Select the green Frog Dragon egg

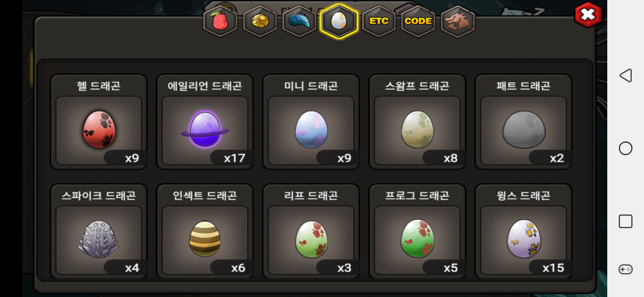(417, 231)
